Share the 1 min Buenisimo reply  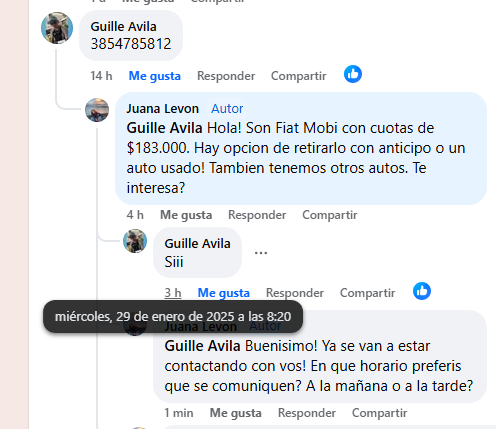(380, 413)
